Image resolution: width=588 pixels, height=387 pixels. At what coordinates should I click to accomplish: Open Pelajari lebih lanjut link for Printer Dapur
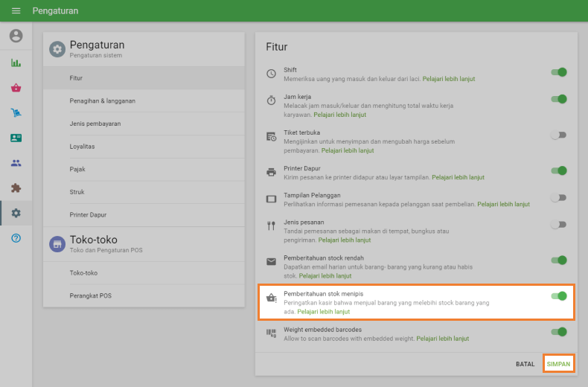tap(458, 178)
